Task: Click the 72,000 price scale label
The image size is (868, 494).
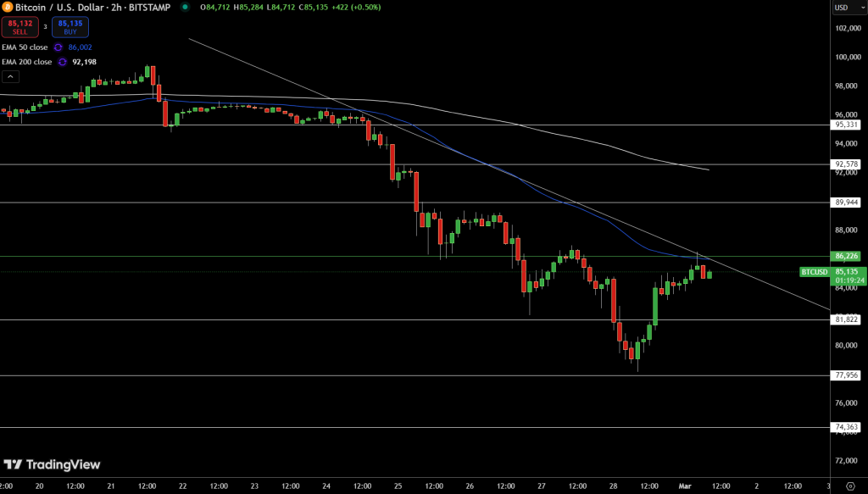Action: point(848,461)
